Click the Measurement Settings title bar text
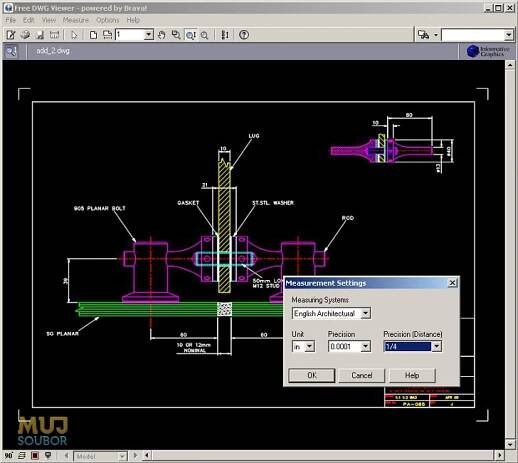This screenshot has width=518, height=463. pyautogui.click(x=326, y=283)
